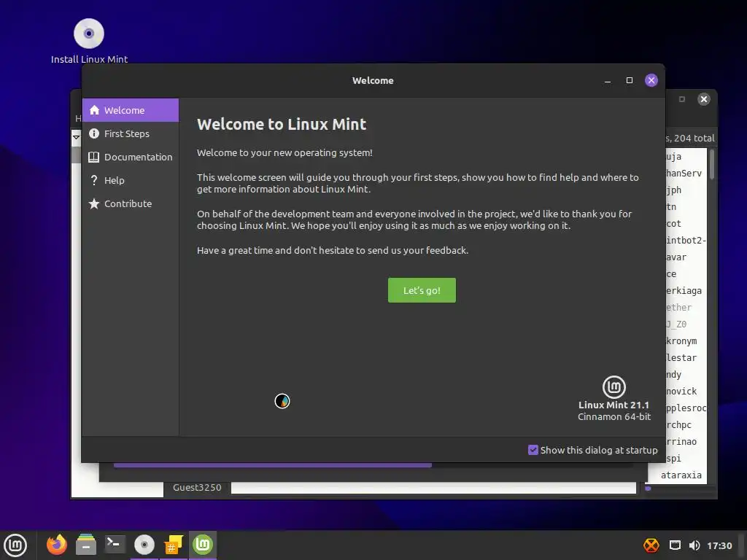Click the Linux Mint 21.1 version text
Image resolution: width=747 pixels, height=560 pixels.
pos(614,405)
